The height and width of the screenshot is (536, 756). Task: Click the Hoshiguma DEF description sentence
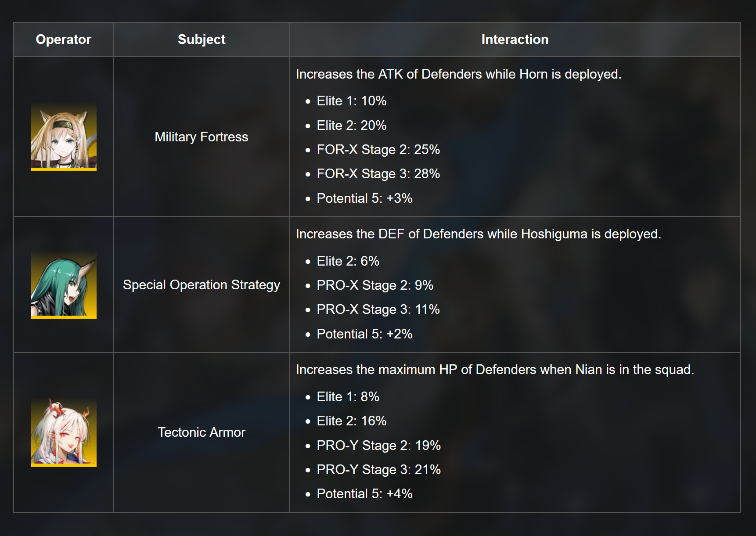(x=478, y=234)
